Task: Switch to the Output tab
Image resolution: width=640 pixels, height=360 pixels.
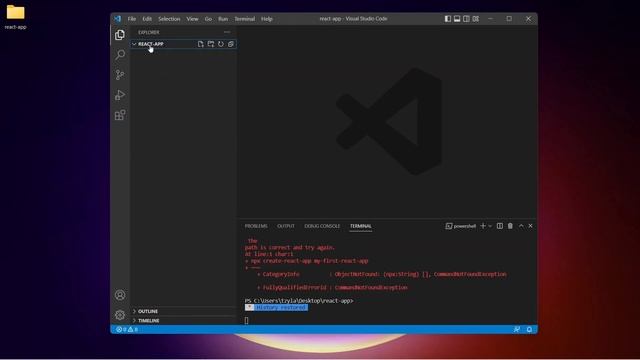Action: tap(286, 226)
